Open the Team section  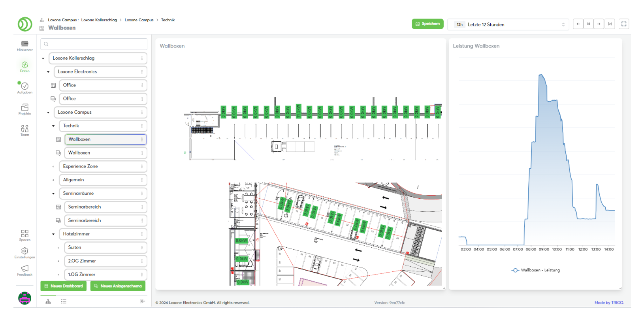[x=24, y=130]
